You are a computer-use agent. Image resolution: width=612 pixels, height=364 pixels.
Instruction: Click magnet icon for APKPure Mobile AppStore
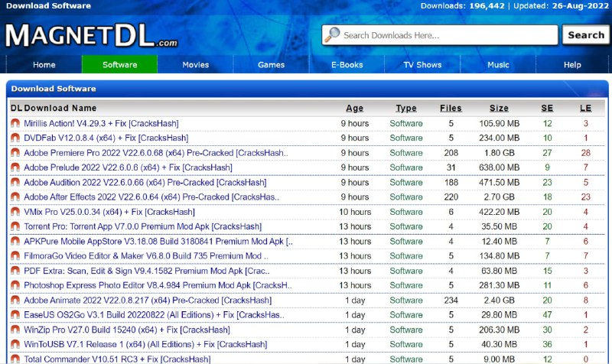tap(15, 241)
